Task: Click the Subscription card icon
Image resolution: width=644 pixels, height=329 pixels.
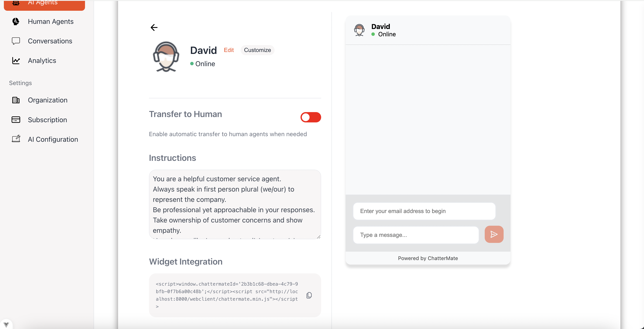Action: [16, 120]
